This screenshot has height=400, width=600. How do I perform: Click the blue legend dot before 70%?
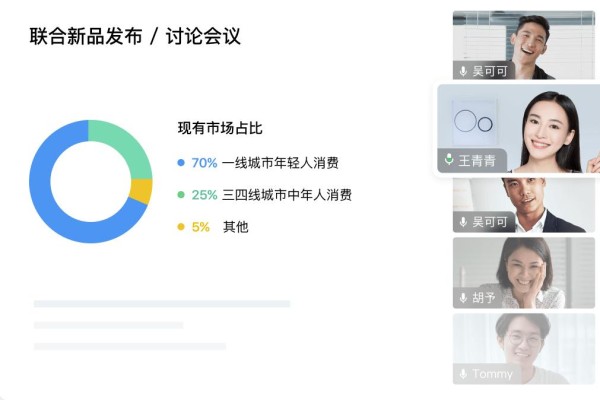(x=181, y=163)
